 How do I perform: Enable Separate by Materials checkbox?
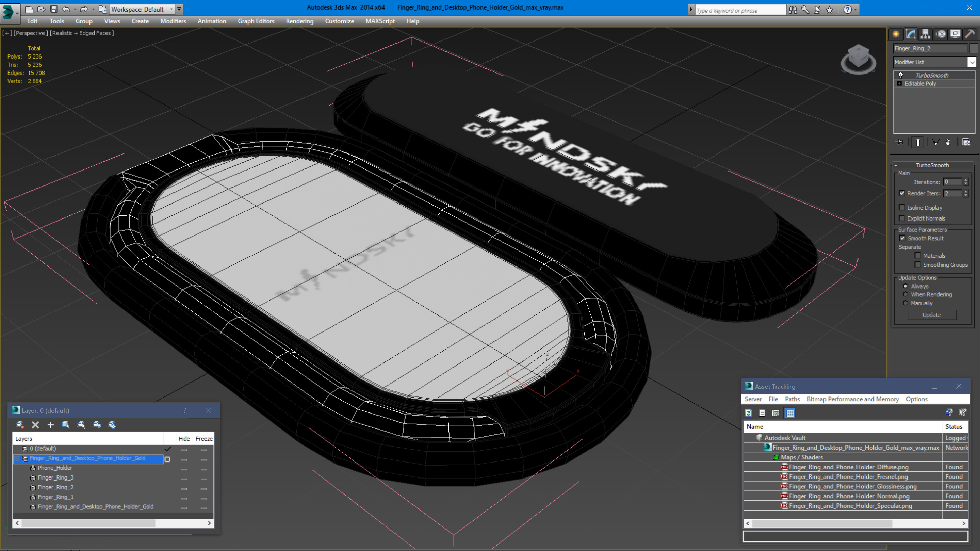click(918, 255)
